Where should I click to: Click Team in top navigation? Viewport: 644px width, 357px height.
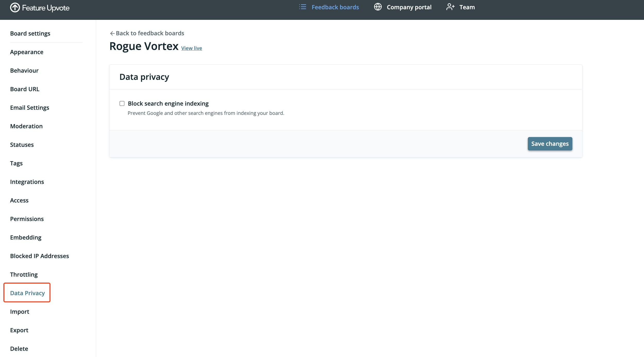[467, 7]
